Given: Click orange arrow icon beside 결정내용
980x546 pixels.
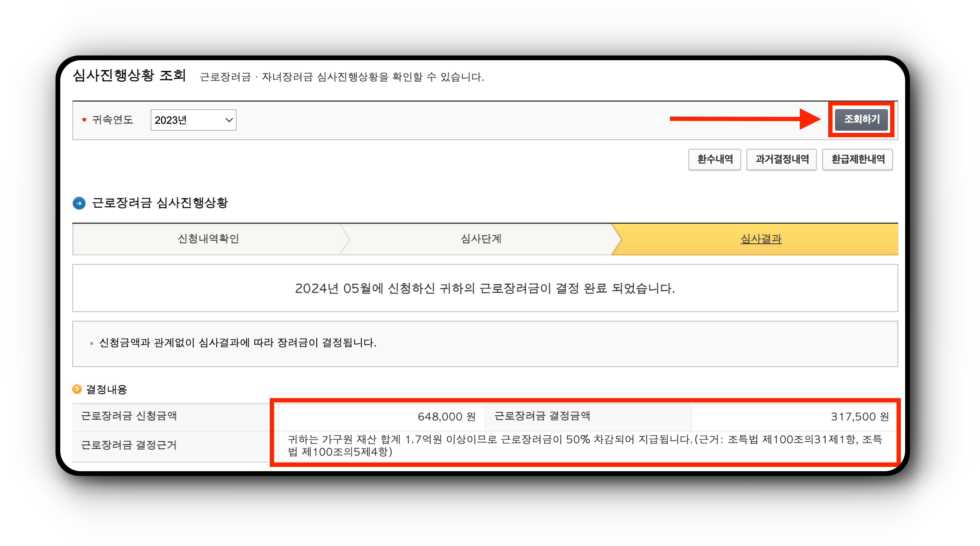Looking at the screenshot, I should (x=77, y=389).
